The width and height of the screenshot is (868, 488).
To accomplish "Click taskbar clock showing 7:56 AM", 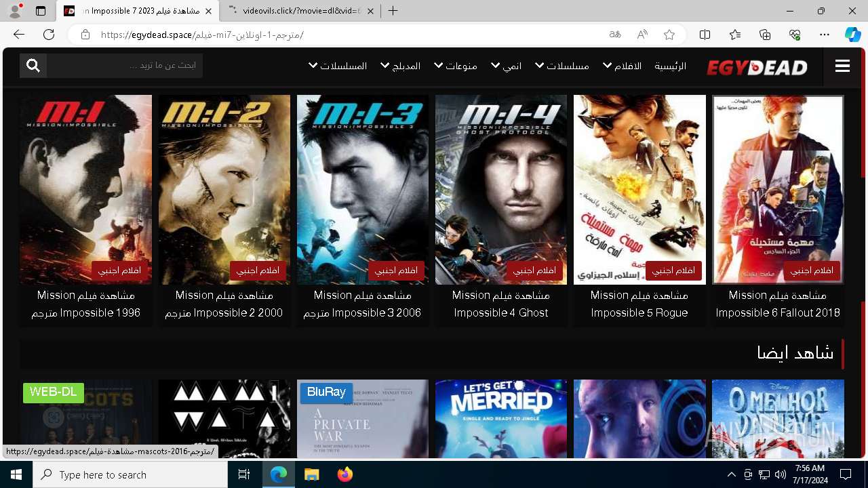I will pyautogui.click(x=810, y=474).
